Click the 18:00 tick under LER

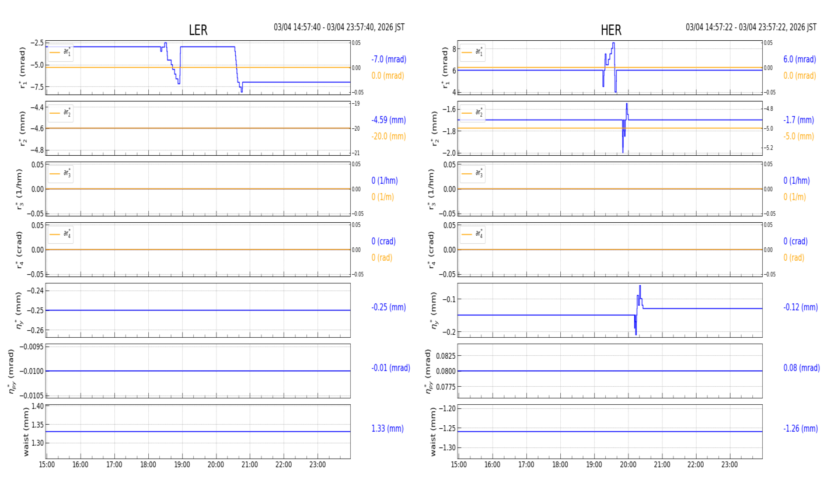pyautogui.click(x=148, y=465)
